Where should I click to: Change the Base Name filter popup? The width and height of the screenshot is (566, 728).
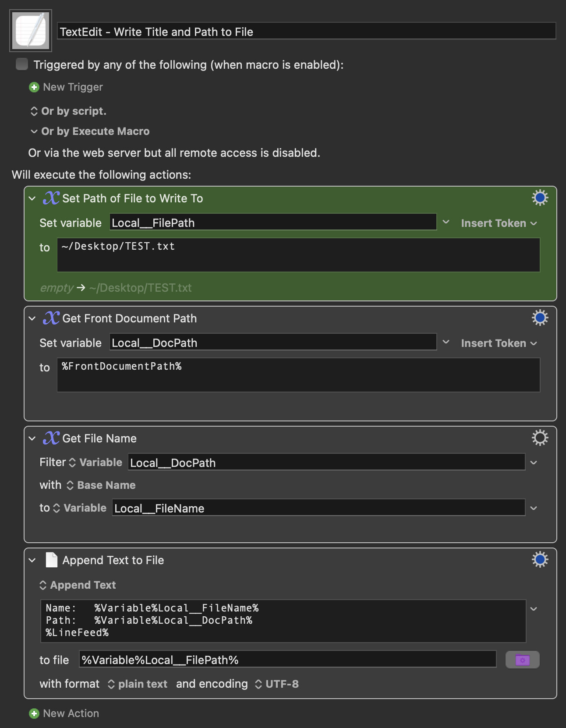[x=101, y=485]
